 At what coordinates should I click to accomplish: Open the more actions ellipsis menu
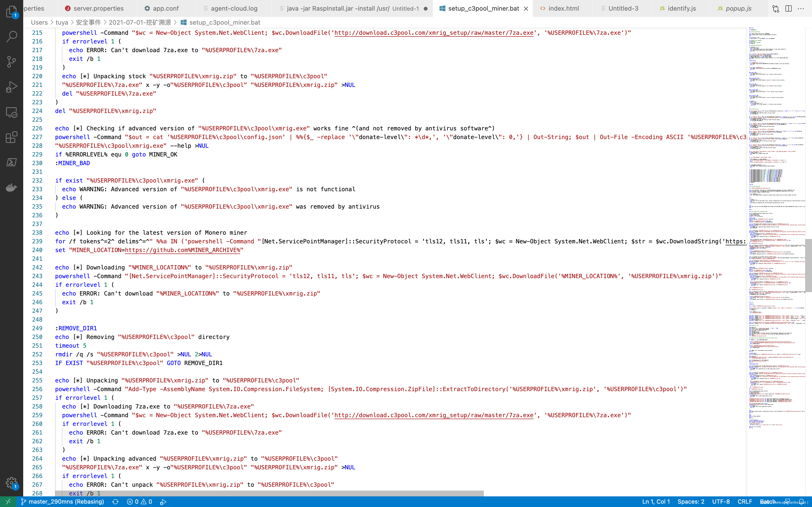tap(801, 8)
